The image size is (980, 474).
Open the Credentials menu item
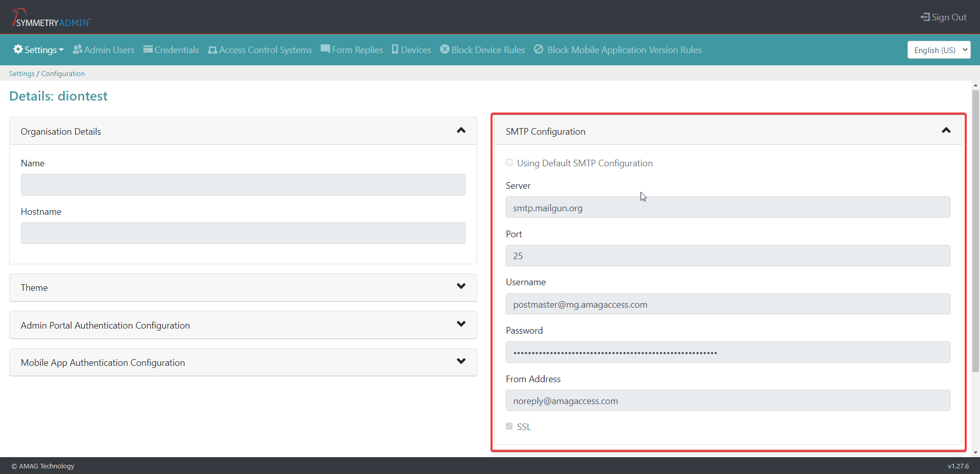pos(171,49)
